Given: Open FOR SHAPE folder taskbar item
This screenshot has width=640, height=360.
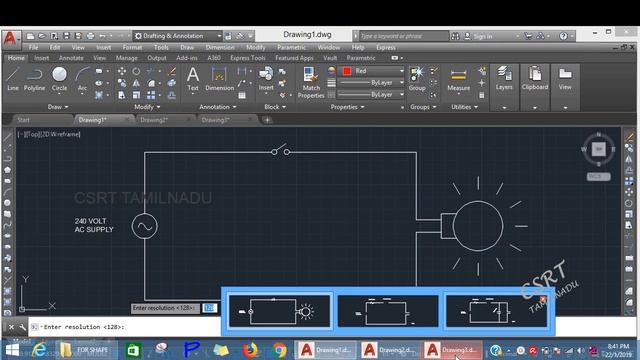Looking at the screenshot, I should [85, 350].
